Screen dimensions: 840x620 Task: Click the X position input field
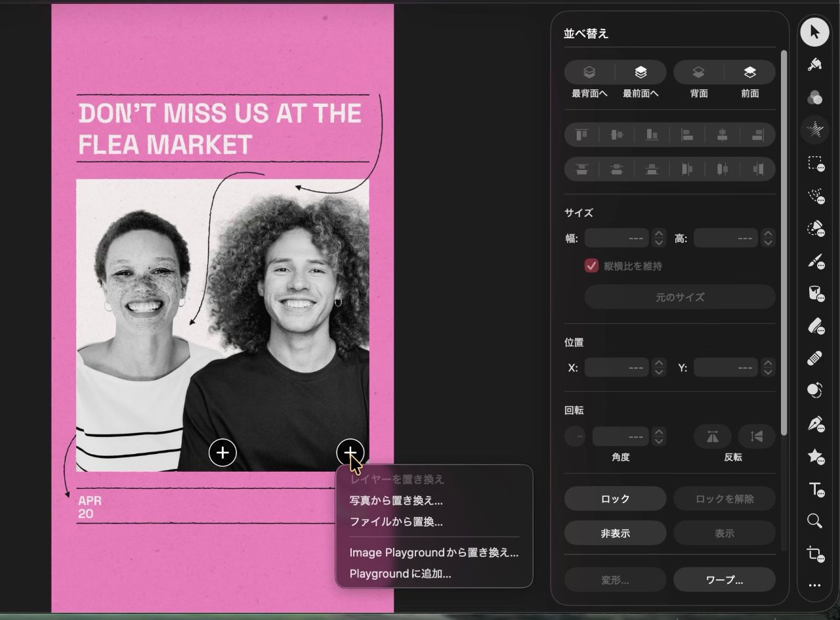616,367
